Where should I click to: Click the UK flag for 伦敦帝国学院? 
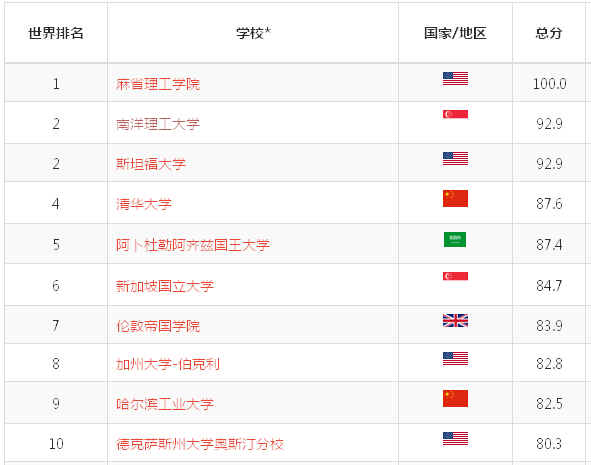455,321
